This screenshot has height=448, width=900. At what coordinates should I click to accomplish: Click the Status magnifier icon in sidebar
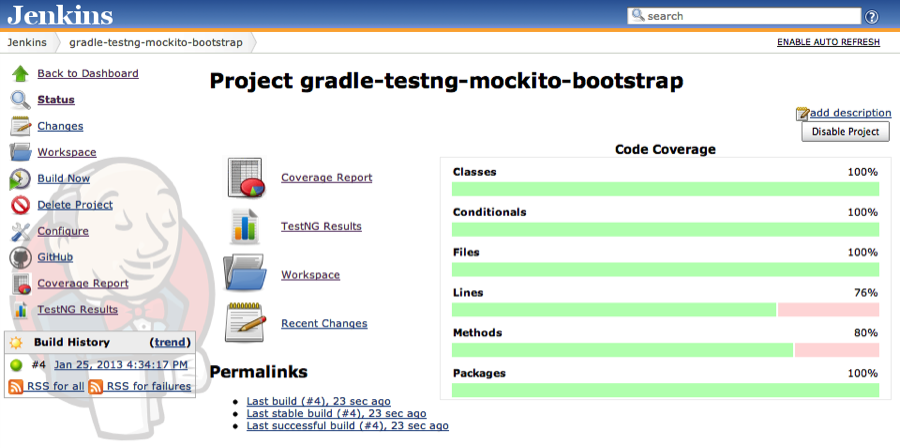click(x=20, y=100)
